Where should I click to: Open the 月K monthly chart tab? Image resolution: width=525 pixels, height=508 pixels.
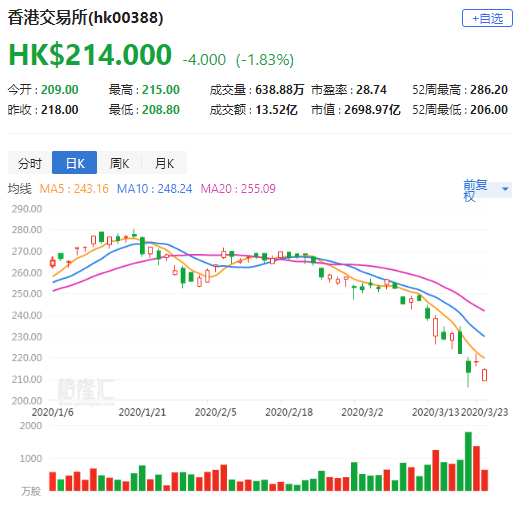164,163
